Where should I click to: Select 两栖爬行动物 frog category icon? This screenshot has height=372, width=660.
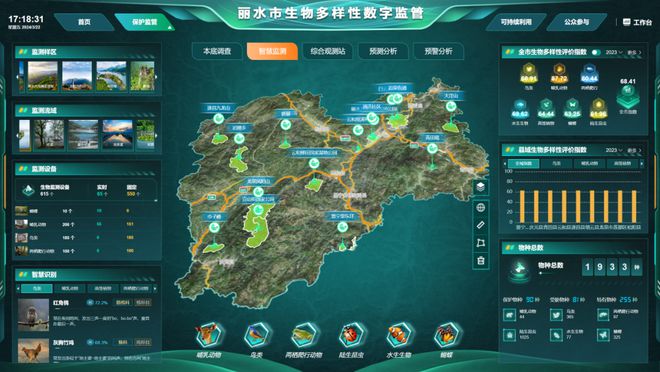304,335
